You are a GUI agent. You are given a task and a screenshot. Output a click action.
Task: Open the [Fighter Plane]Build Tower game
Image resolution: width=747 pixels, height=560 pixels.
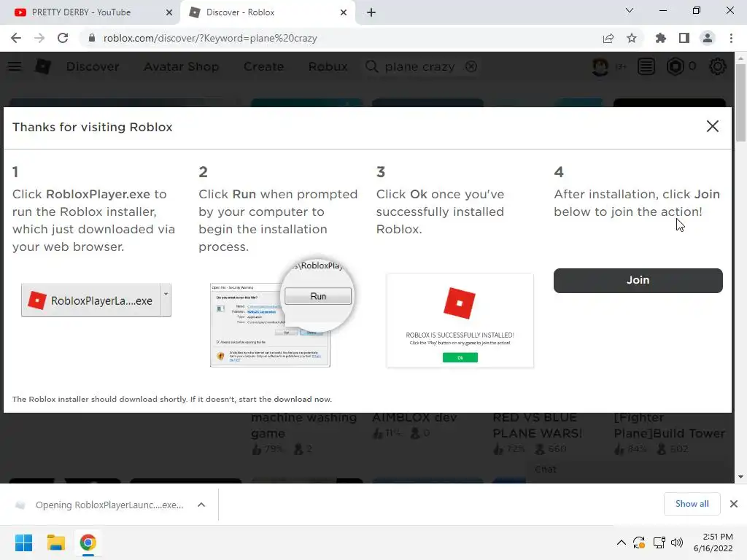pos(670,425)
